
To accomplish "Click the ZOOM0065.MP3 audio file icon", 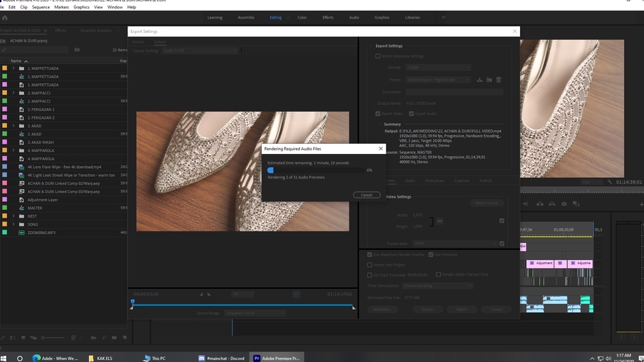I will pos(22,233).
